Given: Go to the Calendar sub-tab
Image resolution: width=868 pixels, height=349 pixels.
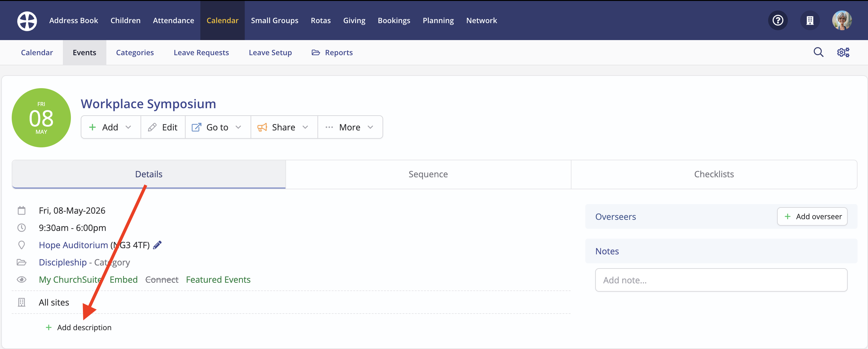Looking at the screenshot, I should pyautogui.click(x=37, y=52).
